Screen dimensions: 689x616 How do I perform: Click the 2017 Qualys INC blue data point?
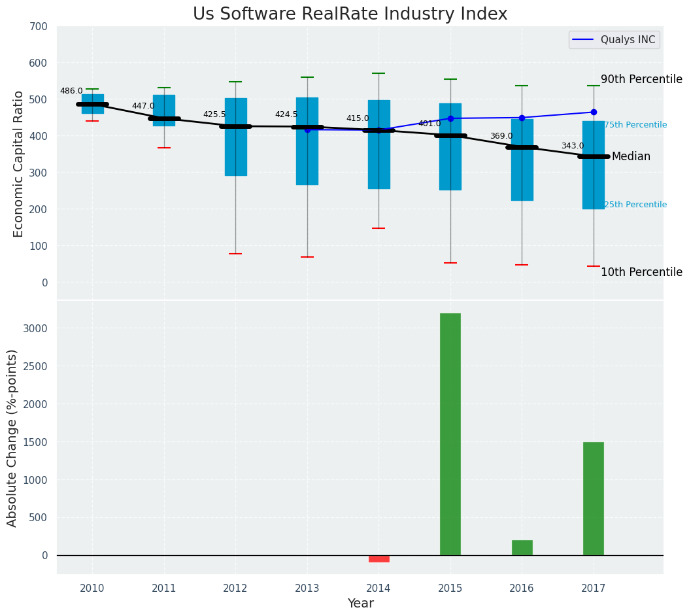(x=594, y=112)
